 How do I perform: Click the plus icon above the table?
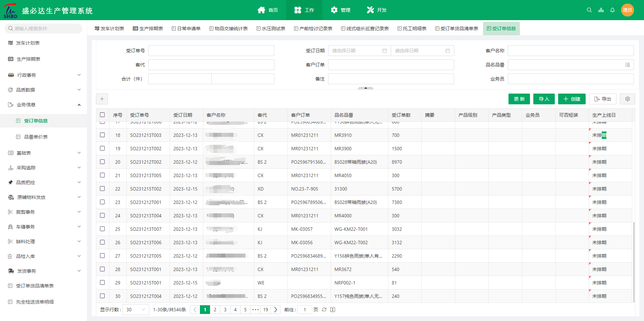[x=102, y=99]
